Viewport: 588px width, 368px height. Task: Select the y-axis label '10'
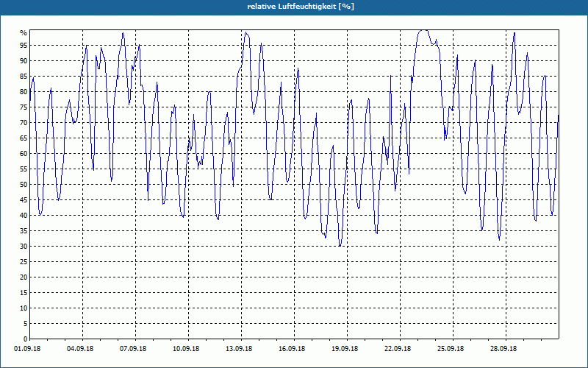24,308
